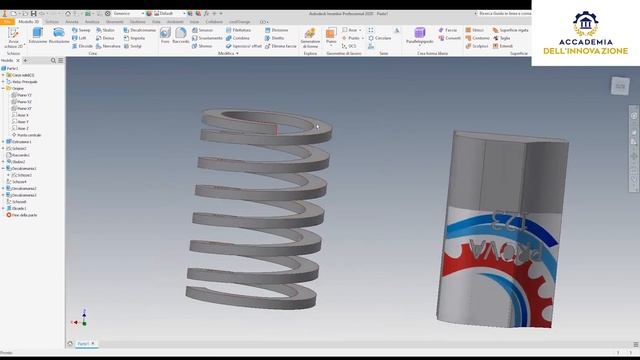Select the Combina tool
The image size is (640, 360).
[238, 38]
